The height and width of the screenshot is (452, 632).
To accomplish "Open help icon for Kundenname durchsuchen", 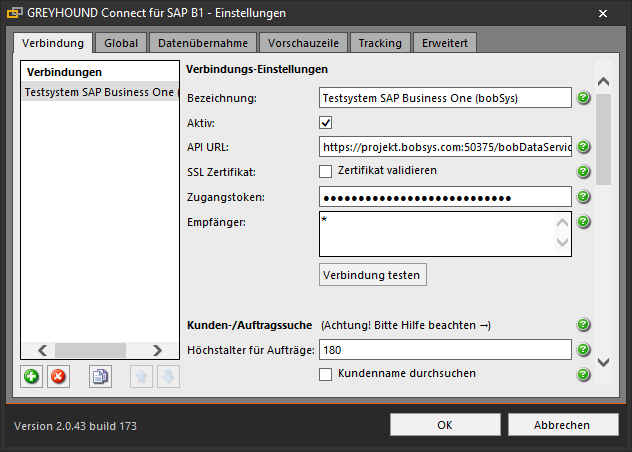I will click(583, 374).
